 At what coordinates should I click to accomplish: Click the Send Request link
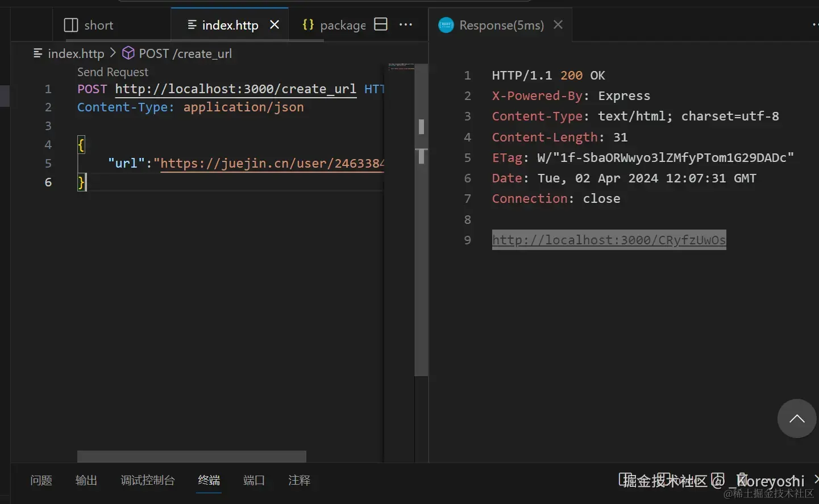tap(113, 72)
